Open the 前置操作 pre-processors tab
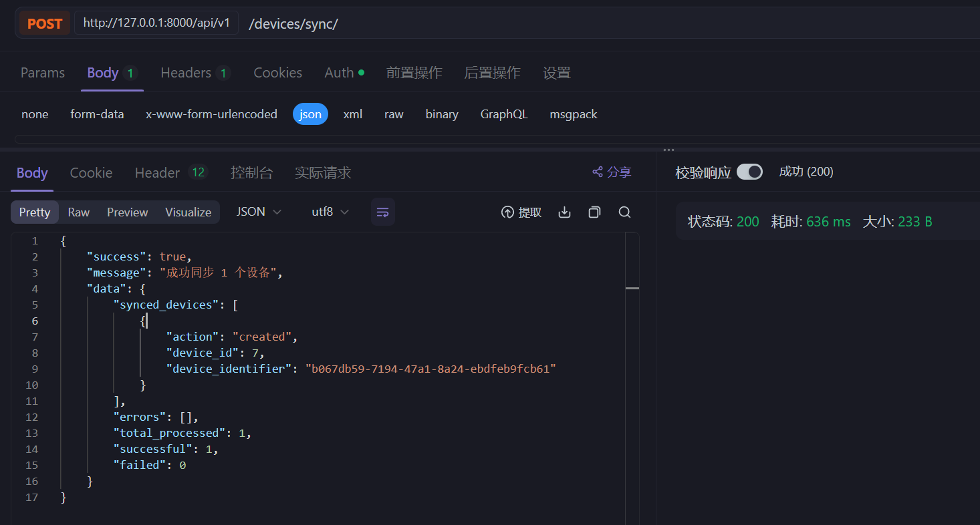Viewport: 980px width, 525px height. (414, 73)
